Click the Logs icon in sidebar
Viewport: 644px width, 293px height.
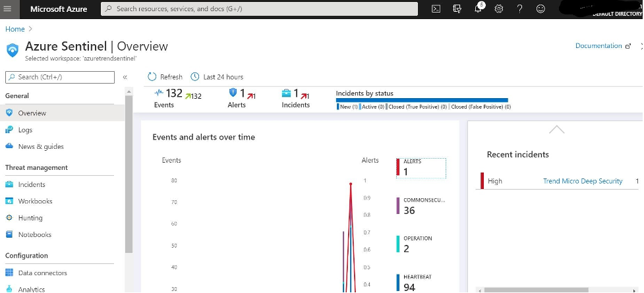(x=9, y=130)
